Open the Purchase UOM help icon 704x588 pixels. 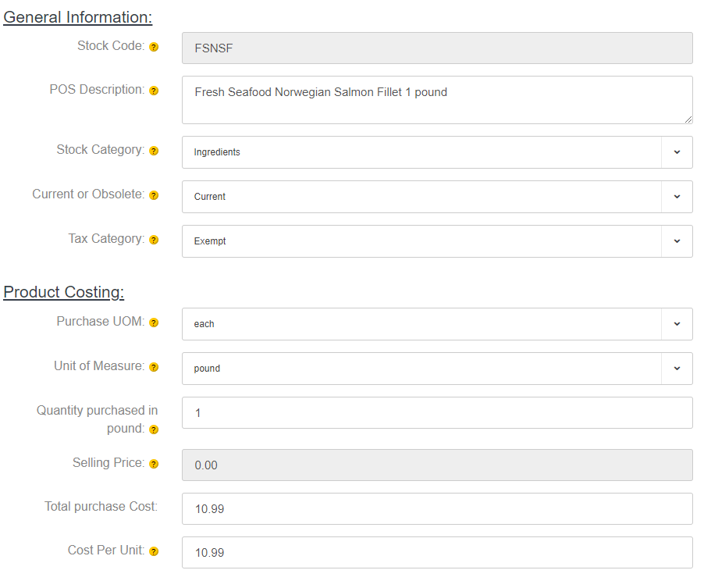(x=154, y=323)
